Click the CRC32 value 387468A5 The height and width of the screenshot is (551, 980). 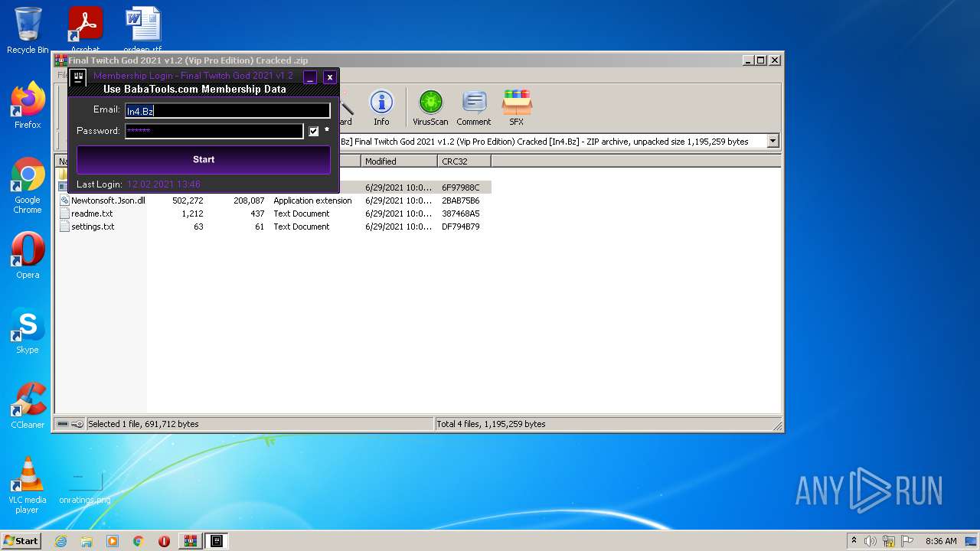(461, 214)
